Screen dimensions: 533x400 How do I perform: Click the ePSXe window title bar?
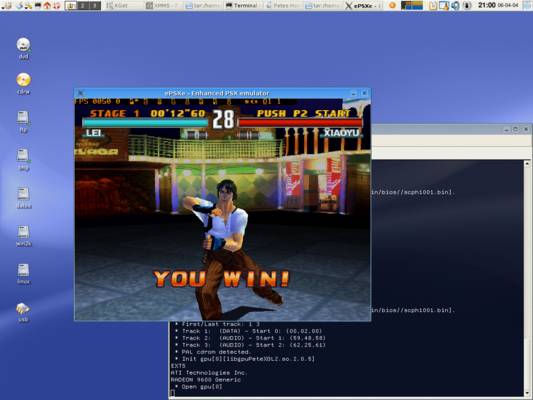click(217, 93)
